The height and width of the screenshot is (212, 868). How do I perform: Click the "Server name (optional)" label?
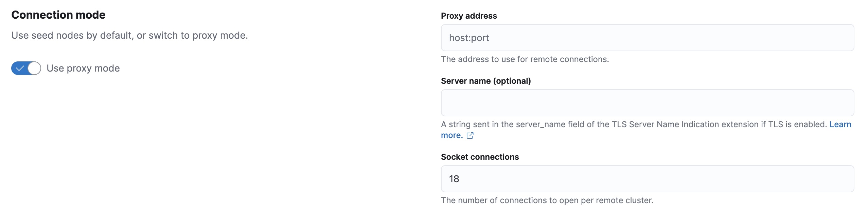(486, 81)
